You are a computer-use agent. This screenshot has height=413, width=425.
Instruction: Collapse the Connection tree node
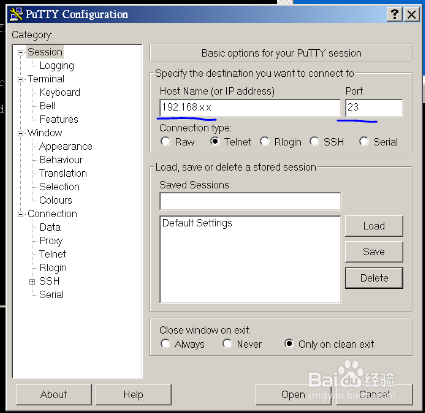21,214
